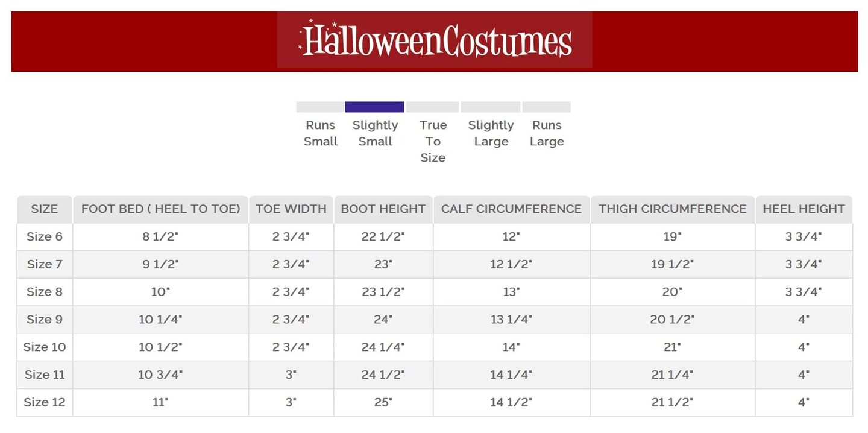Click Size 10 boot height cell 24 1/4"

383,347
